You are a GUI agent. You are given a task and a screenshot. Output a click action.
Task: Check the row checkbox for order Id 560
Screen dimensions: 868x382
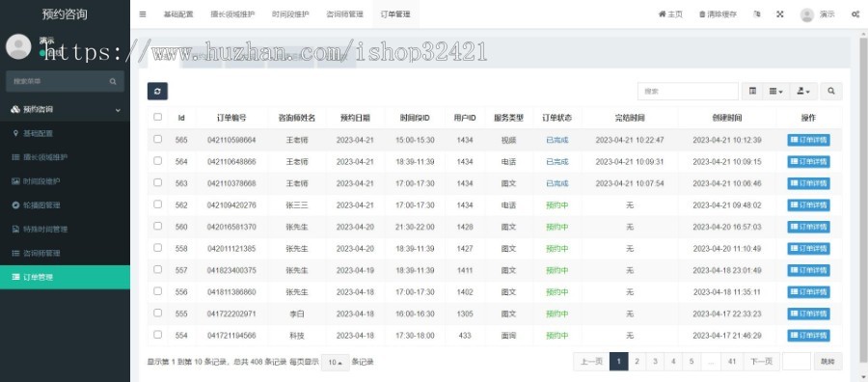(x=158, y=226)
